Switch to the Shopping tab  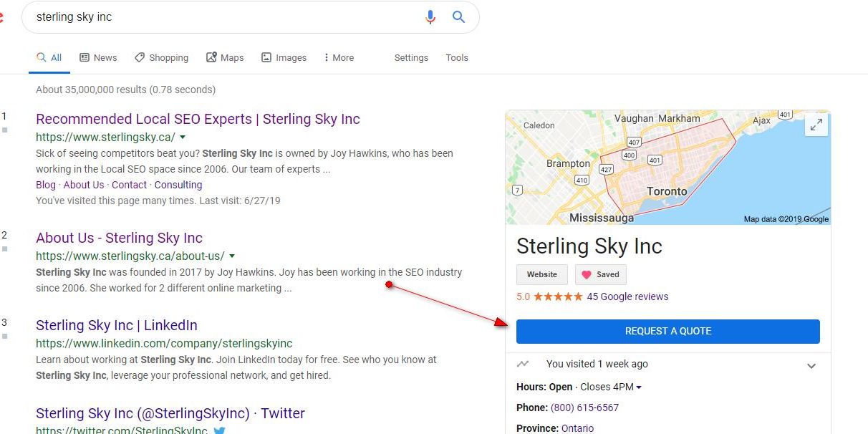[161, 57]
